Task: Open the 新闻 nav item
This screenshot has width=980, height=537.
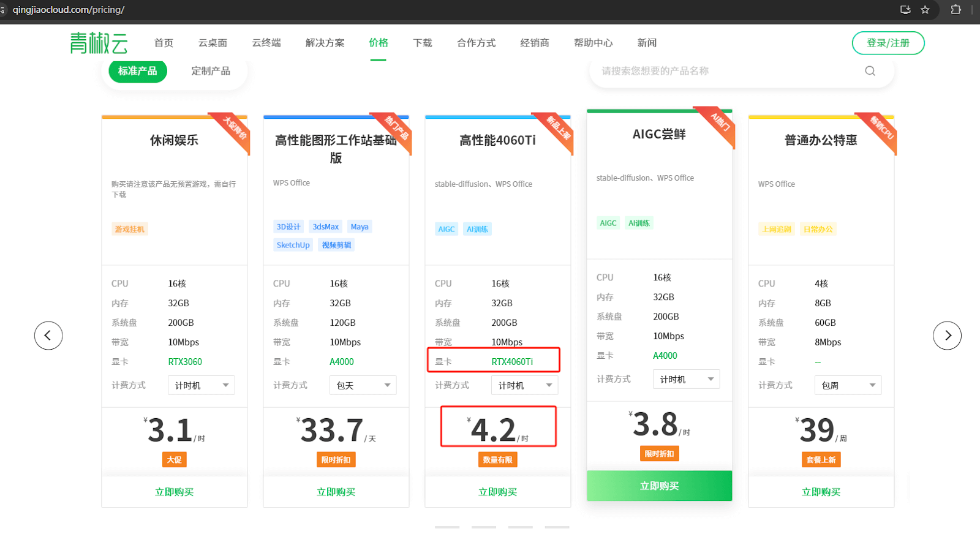Action: (x=647, y=43)
